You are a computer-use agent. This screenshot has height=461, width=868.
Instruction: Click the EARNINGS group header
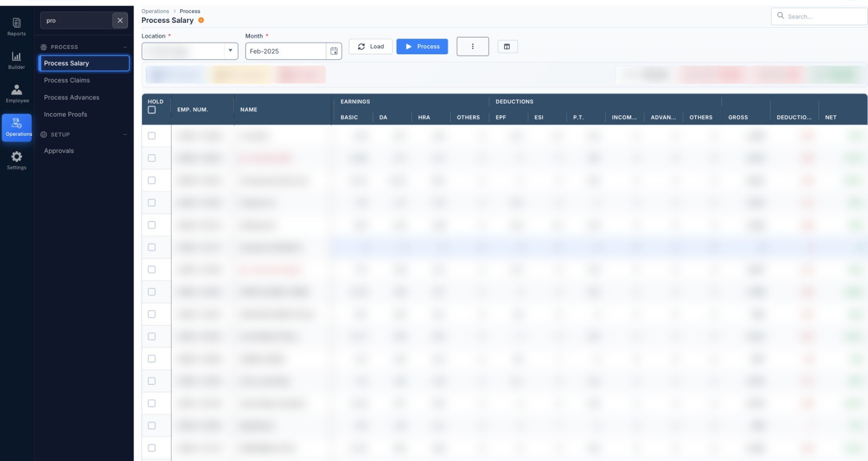point(355,102)
